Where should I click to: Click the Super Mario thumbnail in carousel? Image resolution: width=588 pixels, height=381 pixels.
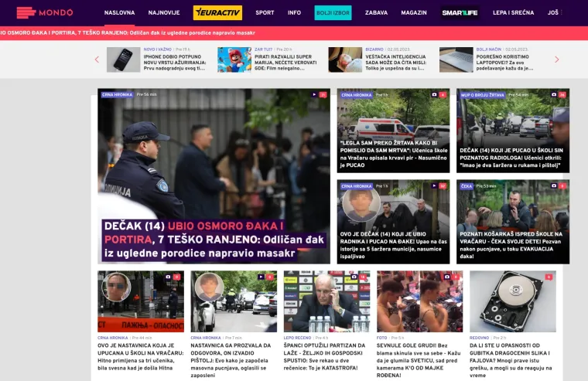[x=234, y=60]
